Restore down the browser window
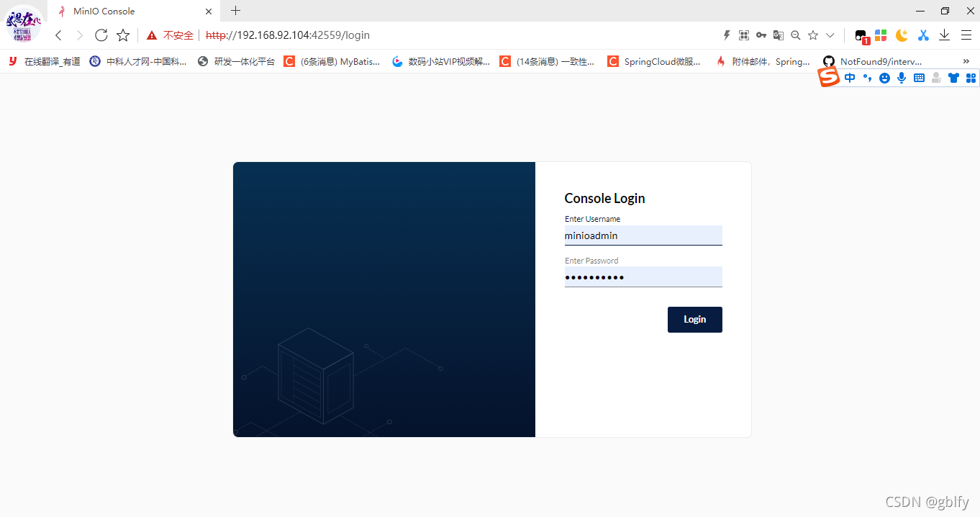This screenshot has width=980, height=517. point(945,11)
